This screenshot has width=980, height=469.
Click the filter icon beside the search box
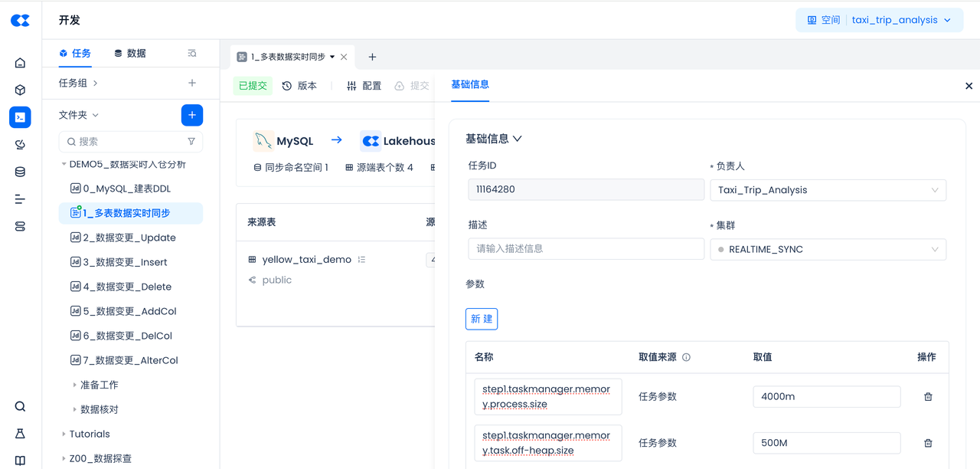(x=191, y=142)
